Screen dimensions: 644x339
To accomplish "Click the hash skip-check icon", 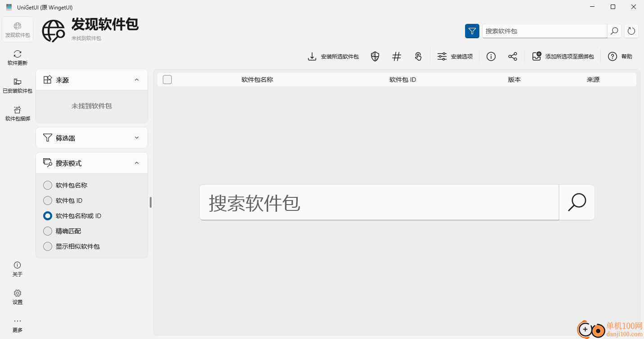I will coord(397,57).
